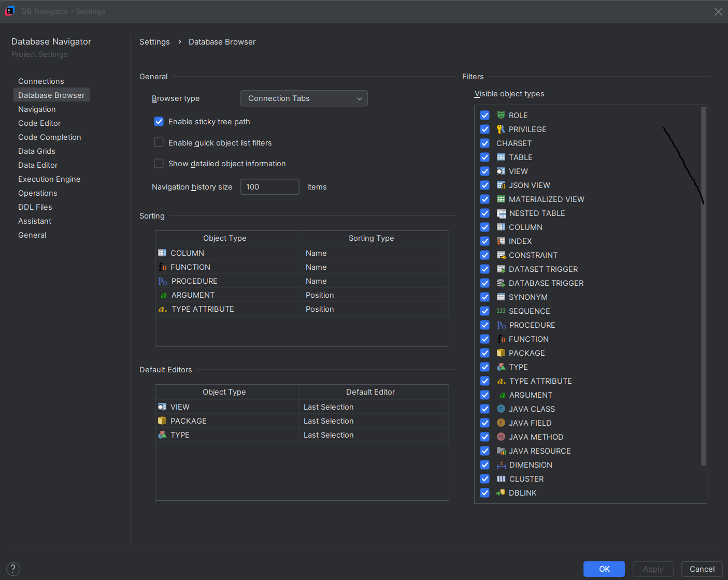
Task: Change FUNCTION sorting type Name cell
Action: (x=375, y=267)
